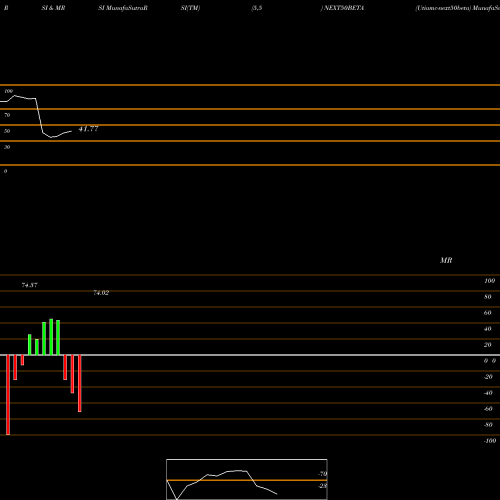The width and height of the screenshot is (500, 500).
Task: Click the 74.02 value label
Action: click(101, 293)
